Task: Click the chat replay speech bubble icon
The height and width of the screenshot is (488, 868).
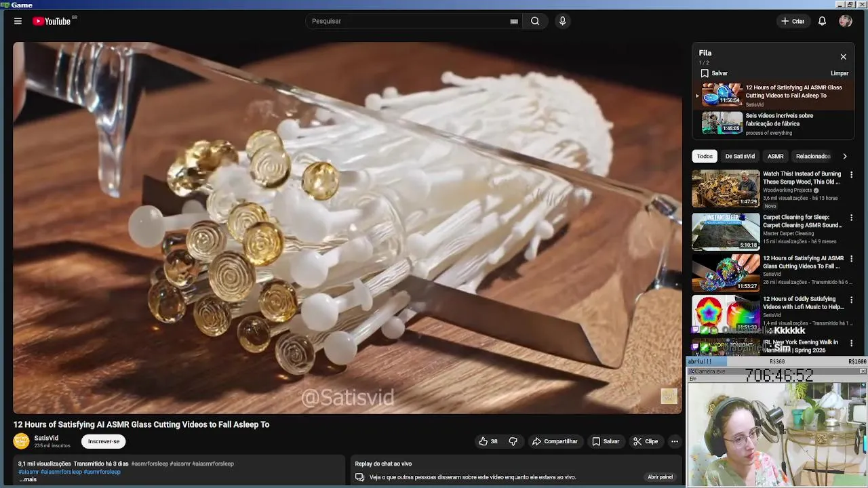Action: click(x=360, y=477)
